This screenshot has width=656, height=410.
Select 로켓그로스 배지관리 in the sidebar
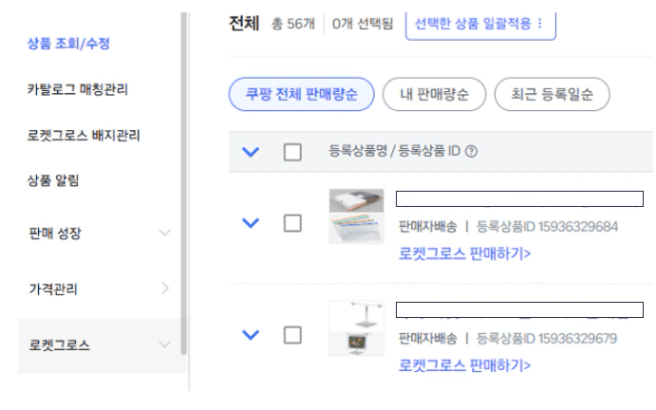click(x=82, y=135)
